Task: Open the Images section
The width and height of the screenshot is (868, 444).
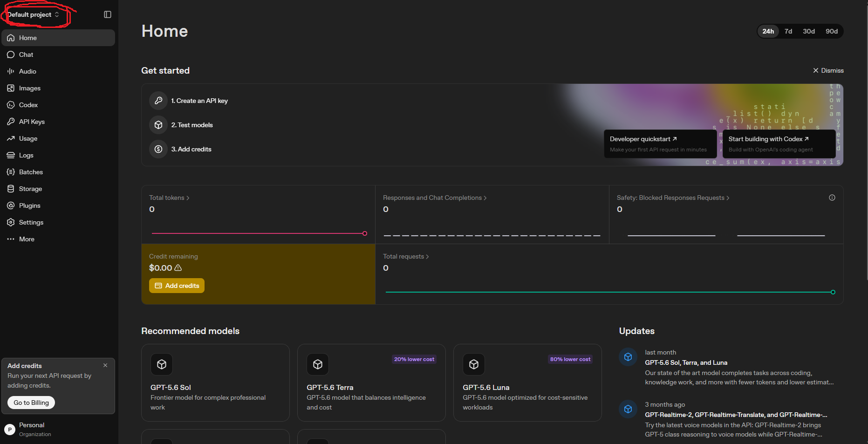Action: pos(58,88)
